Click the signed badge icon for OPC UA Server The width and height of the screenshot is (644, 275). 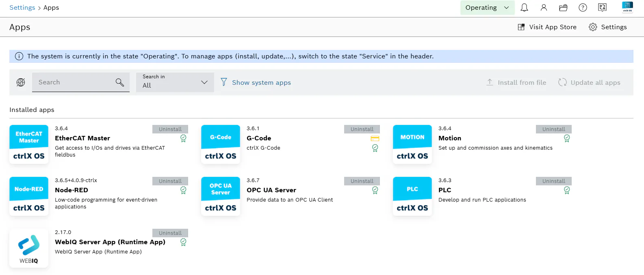pos(375,190)
